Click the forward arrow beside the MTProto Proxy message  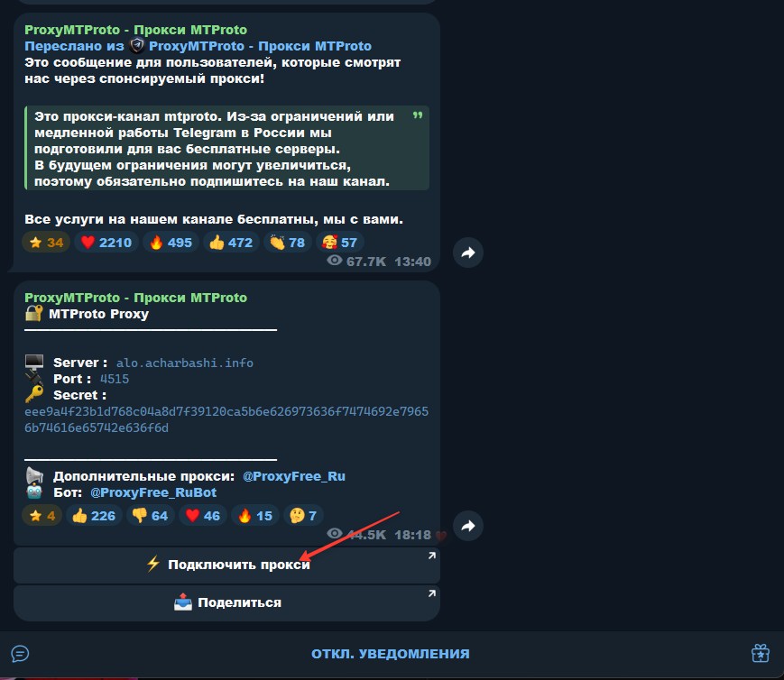(467, 526)
